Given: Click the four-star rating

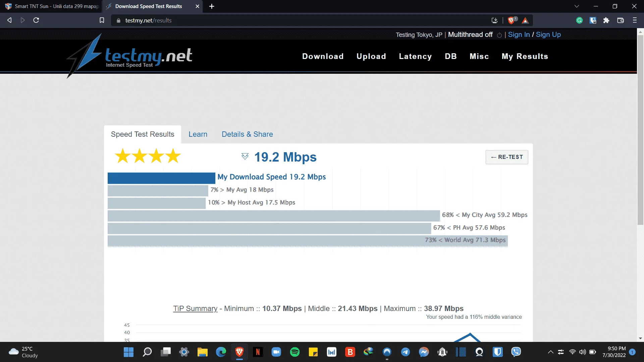Looking at the screenshot, I should [x=148, y=156].
